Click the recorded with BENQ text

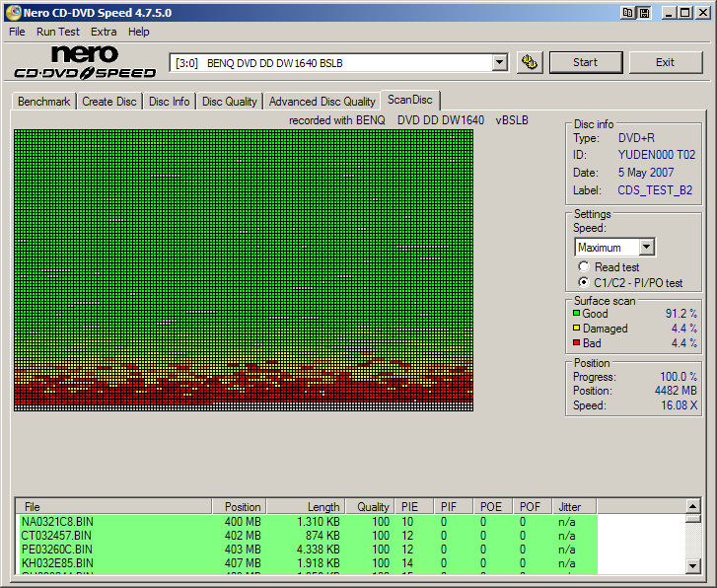(408, 120)
